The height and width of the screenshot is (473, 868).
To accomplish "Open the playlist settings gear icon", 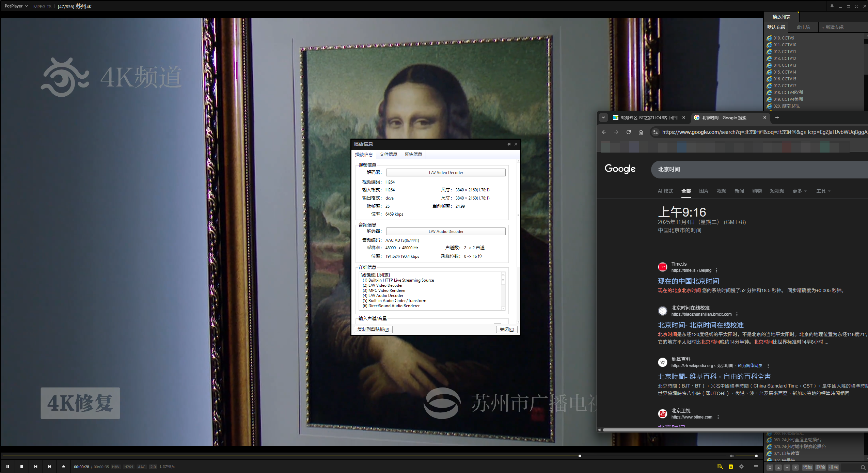I will [x=741, y=467].
